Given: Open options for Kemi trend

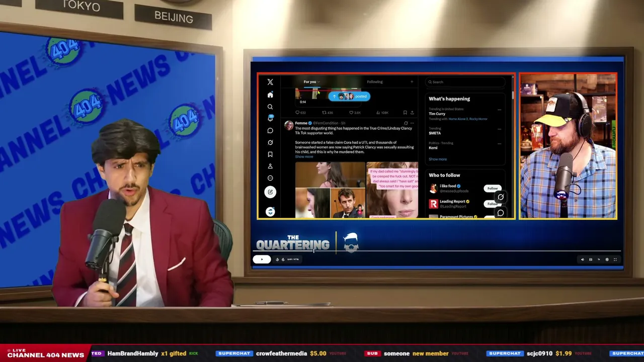Looking at the screenshot, I should 499,143.
